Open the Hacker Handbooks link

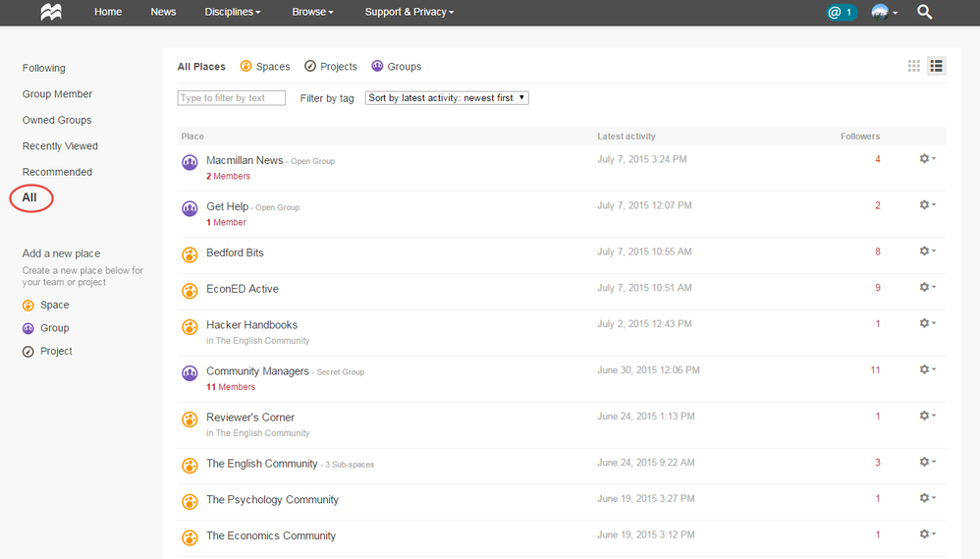252,325
